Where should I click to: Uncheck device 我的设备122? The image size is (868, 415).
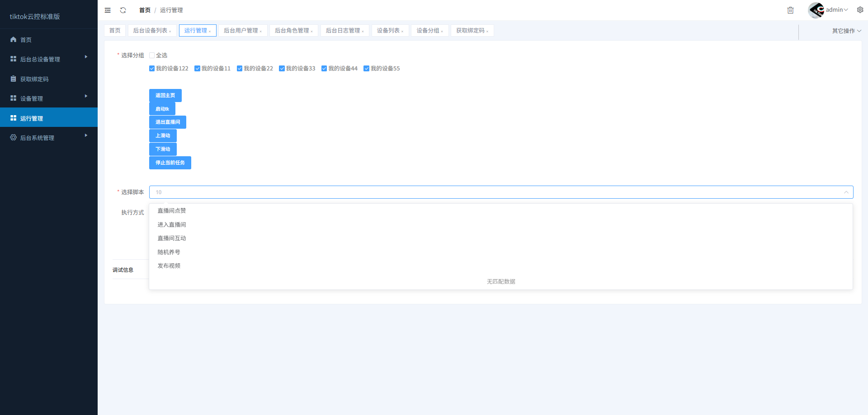tap(152, 68)
